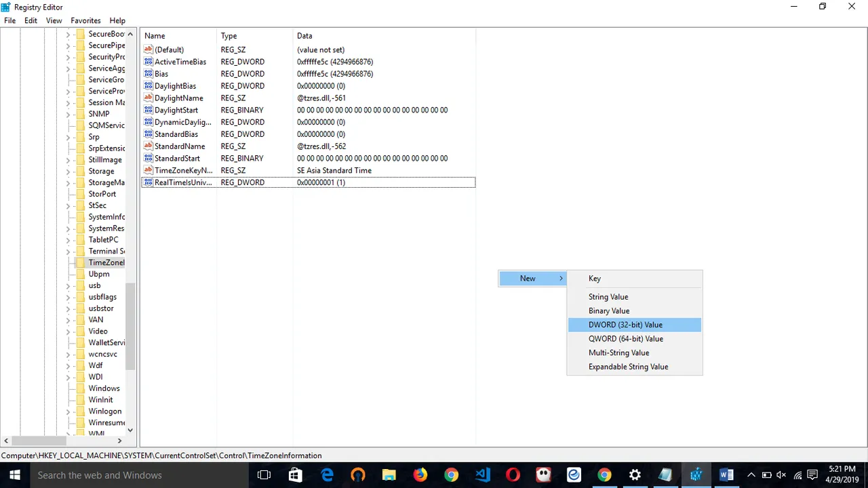Expand the usb tree node

68,286
